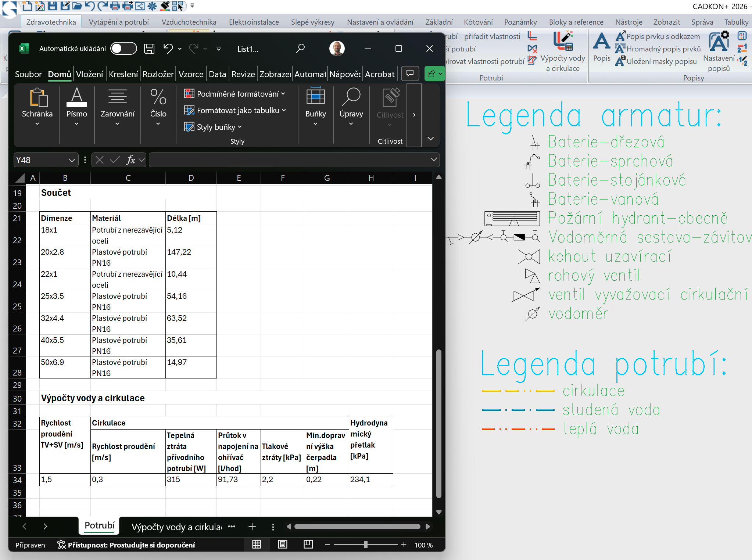Click Hromadný popis prvků

coord(658,49)
